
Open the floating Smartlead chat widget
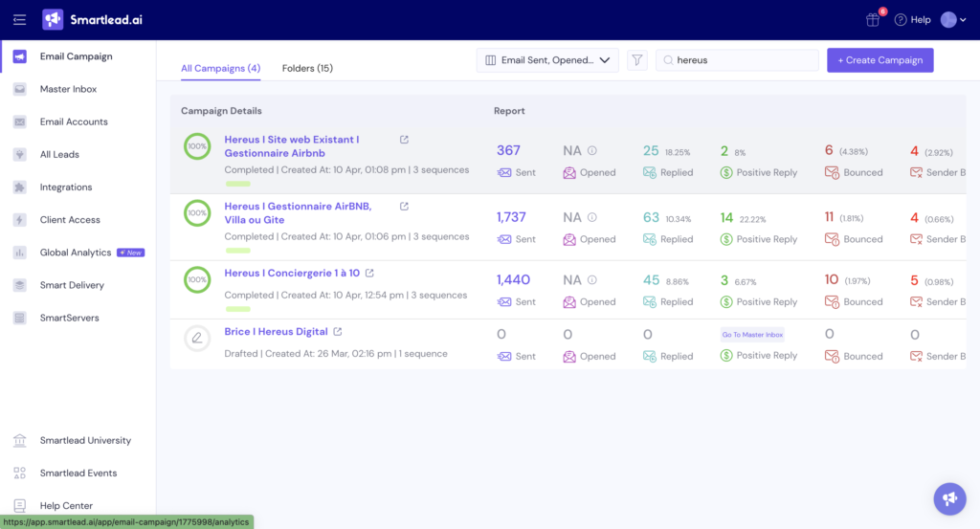pos(949,498)
